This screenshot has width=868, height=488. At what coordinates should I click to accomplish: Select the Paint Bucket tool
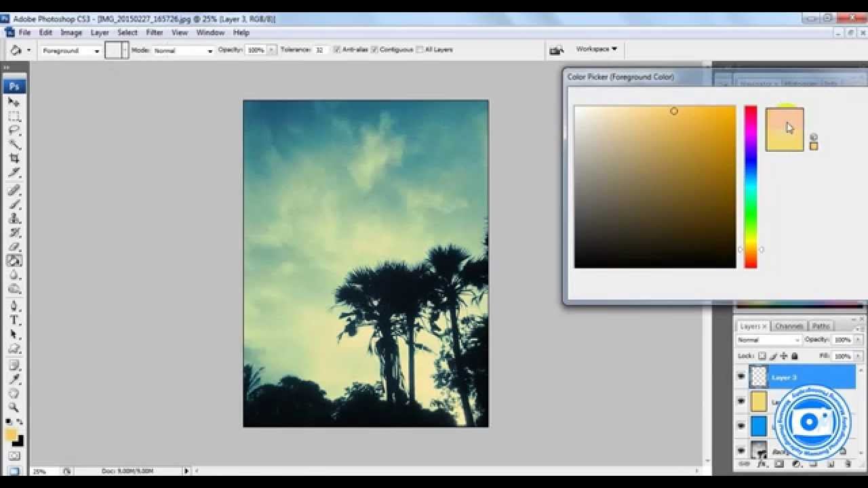(14, 261)
